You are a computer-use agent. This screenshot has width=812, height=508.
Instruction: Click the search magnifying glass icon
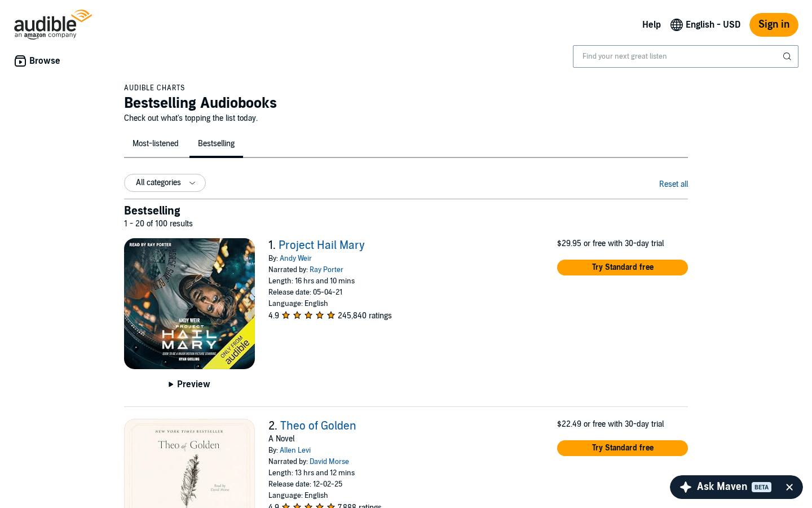pos(787,56)
